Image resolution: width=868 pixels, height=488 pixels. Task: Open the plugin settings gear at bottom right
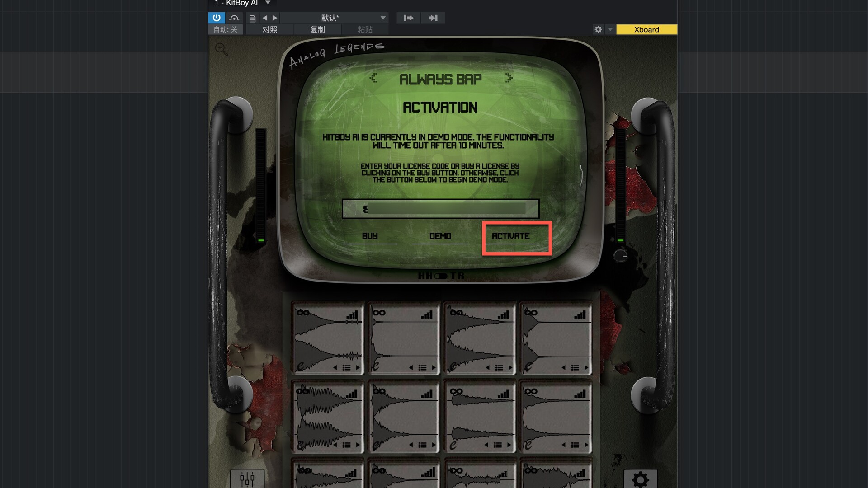tap(640, 479)
